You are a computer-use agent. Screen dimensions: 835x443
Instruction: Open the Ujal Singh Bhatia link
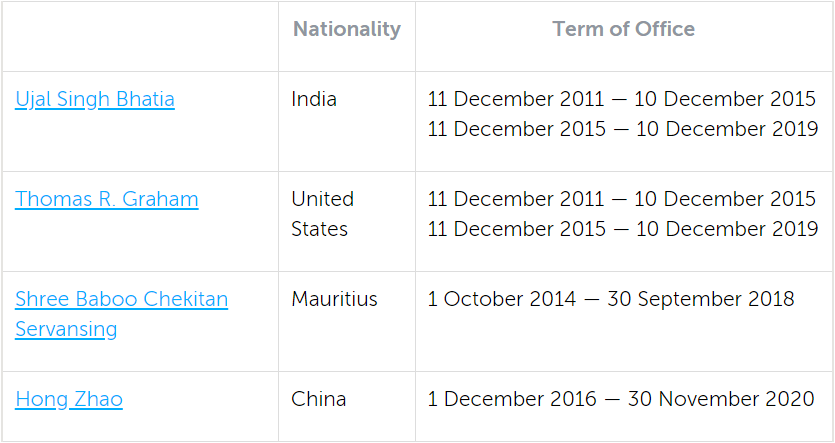(95, 100)
